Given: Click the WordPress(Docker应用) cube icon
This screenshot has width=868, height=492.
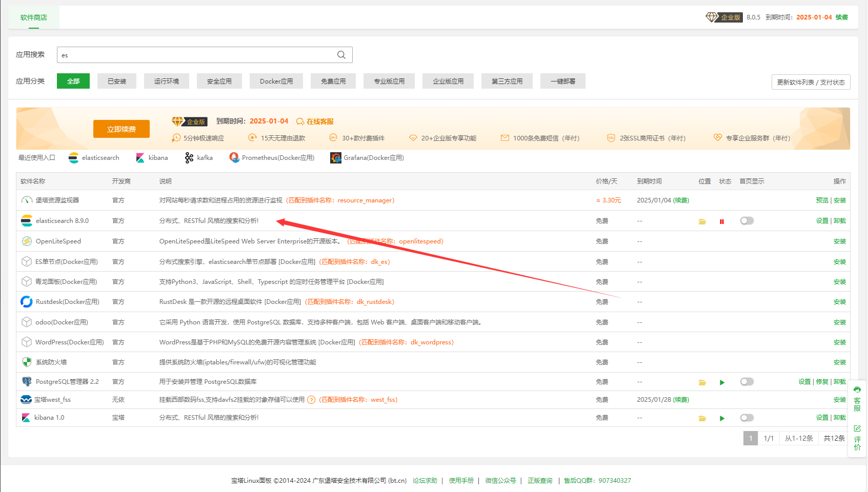Looking at the screenshot, I should [27, 342].
